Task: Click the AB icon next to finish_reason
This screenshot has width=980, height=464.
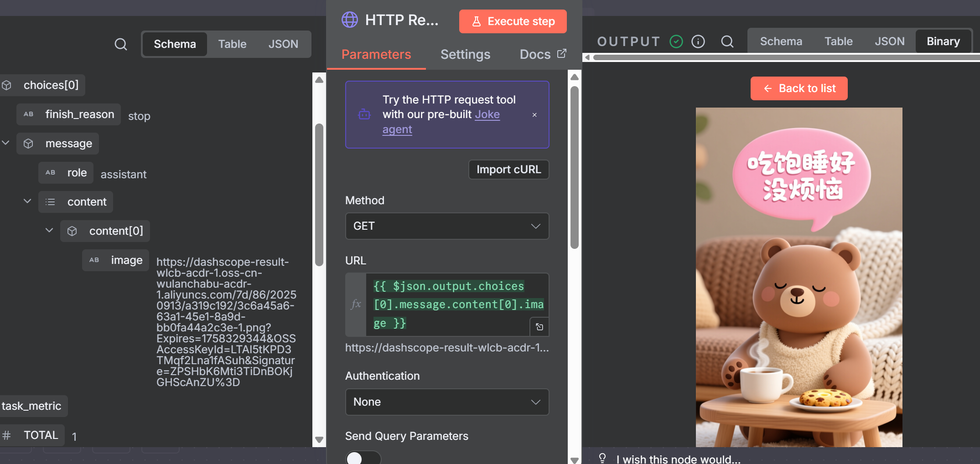Action: click(28, 114)
